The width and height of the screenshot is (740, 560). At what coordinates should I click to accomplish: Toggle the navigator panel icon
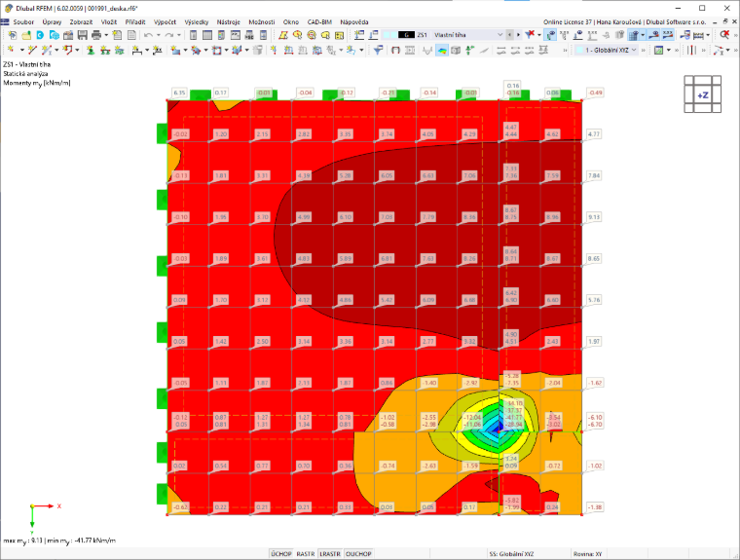[193, 35]
